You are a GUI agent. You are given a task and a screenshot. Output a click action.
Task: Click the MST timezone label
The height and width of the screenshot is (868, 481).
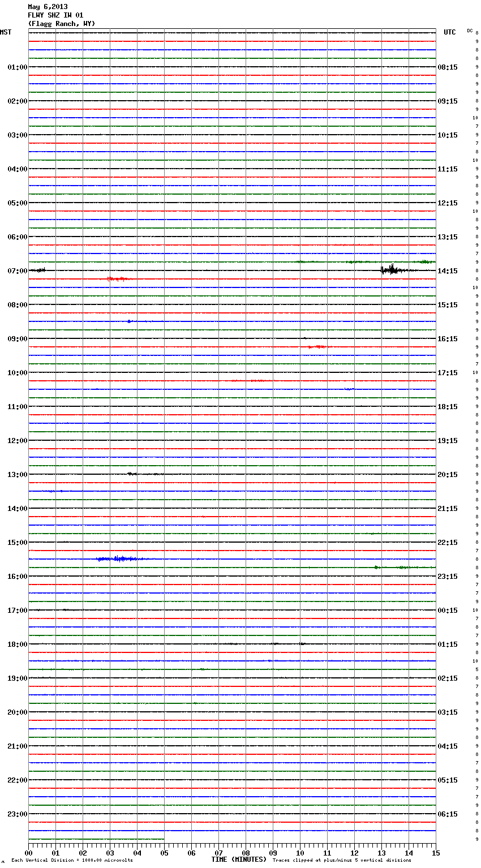6,32
